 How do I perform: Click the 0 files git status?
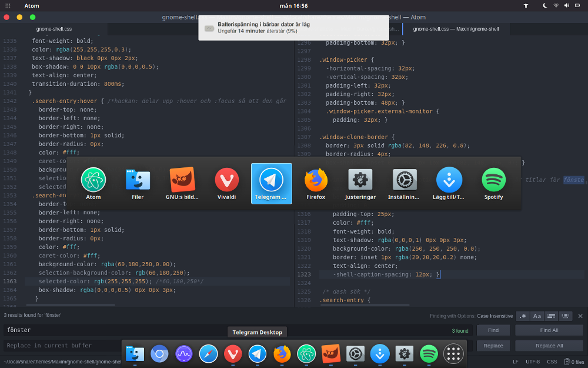pyautogui.click(x=574, y=362)
